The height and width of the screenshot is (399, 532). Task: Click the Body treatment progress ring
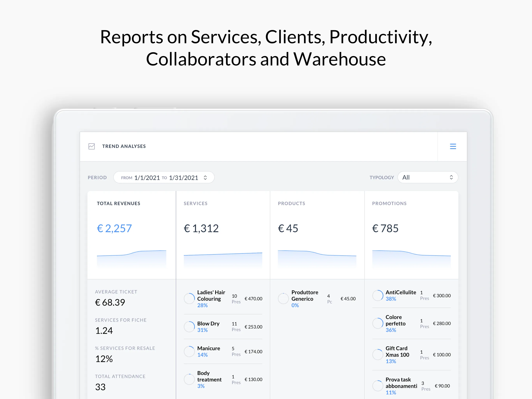pyautogui.click(x=189, y=379)
